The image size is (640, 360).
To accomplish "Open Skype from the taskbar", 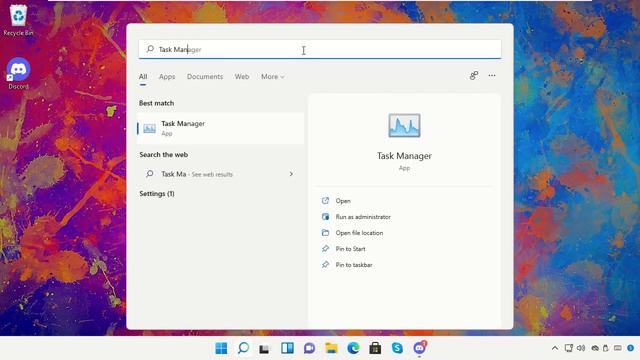I will pos(397,348).
